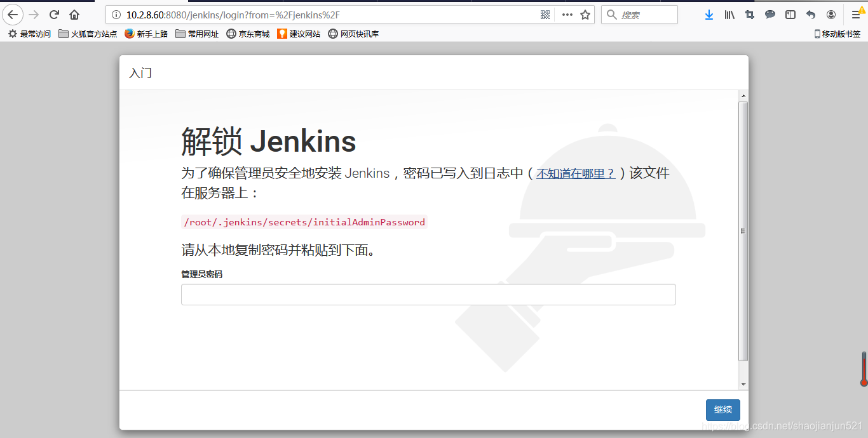Click the 管理员密码 password field
The image size is (868, 438).
(x=428, y=295)
